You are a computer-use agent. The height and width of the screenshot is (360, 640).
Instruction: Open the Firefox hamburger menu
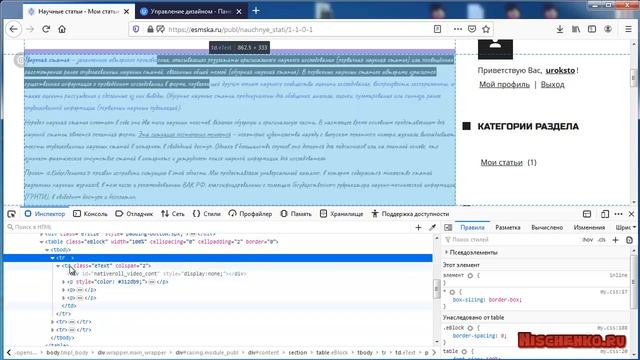pos(629,29)
